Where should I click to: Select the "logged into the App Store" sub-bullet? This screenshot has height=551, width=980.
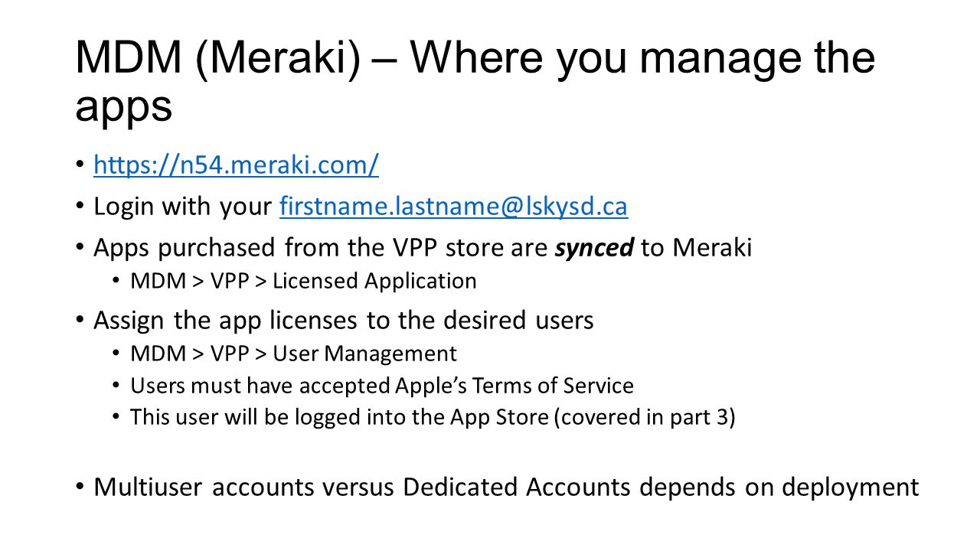coord(433,417)
